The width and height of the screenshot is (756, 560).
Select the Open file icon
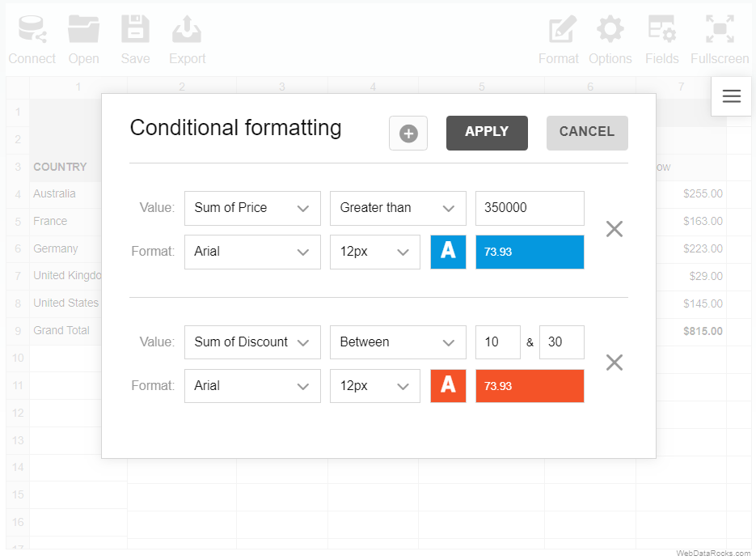[83, 34]
